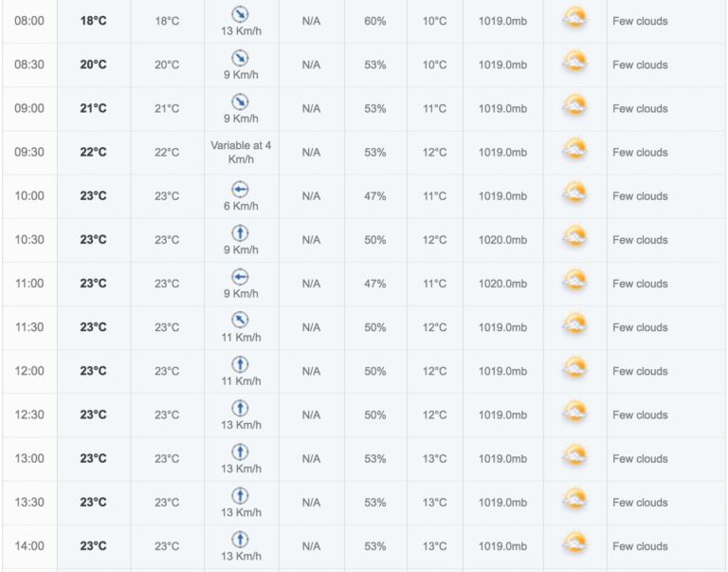728x572 pixels.
Task: Click the 13°C dew point at 14:00
Action: pyautogui.click(x=434, y=546)
